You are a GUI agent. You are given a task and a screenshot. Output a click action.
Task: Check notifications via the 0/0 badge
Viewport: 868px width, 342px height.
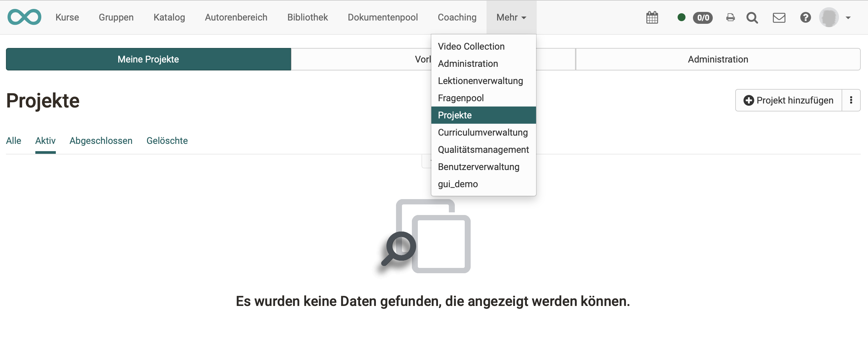(703, 18)
